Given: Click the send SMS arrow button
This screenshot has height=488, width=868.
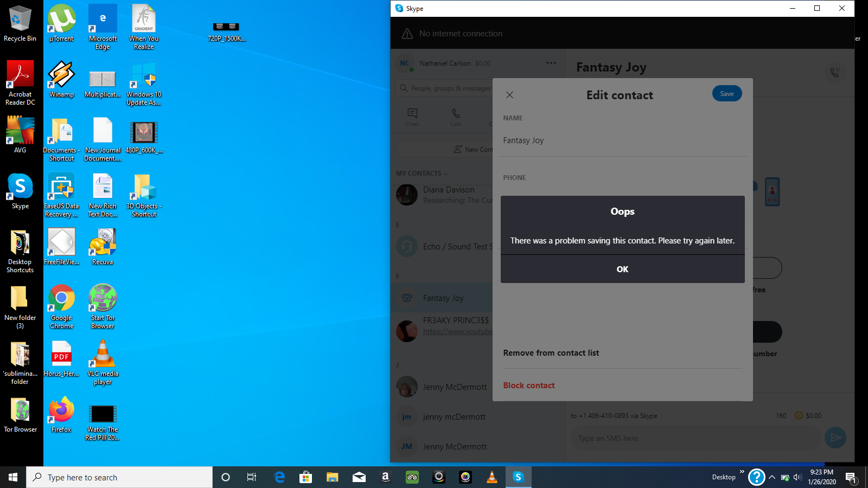Looking at the screenshot, I should 835,438.
